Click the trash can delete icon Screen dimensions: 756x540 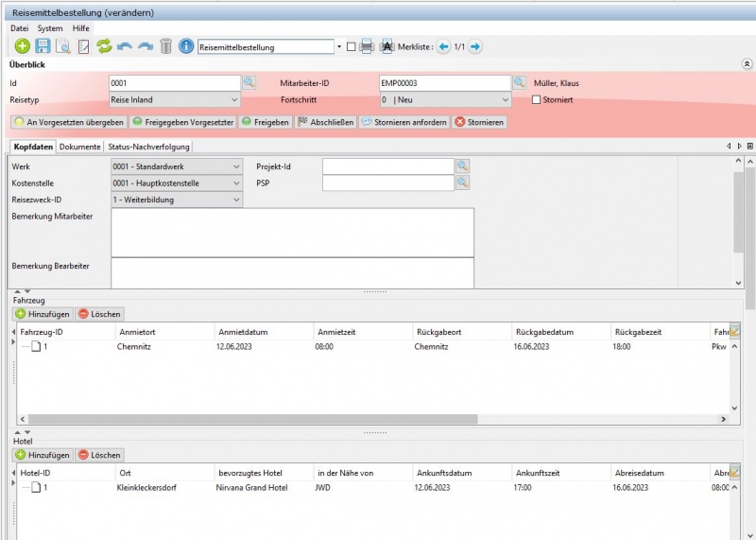tap(165, 46)
